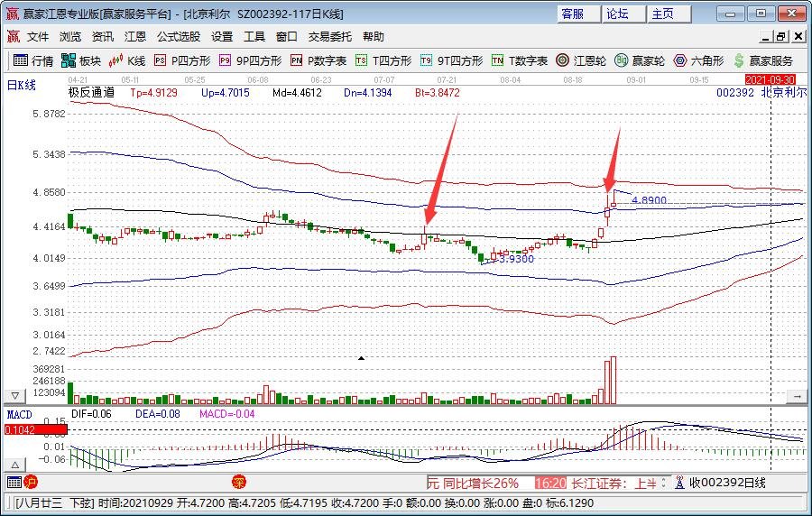This screenshot has width=812, height=516.
Task: Open the 江恩 menu
Action: pos(135,37)
